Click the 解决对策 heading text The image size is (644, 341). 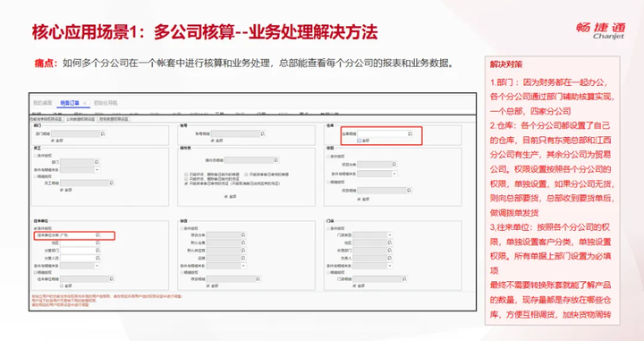(x=506, y=64)
